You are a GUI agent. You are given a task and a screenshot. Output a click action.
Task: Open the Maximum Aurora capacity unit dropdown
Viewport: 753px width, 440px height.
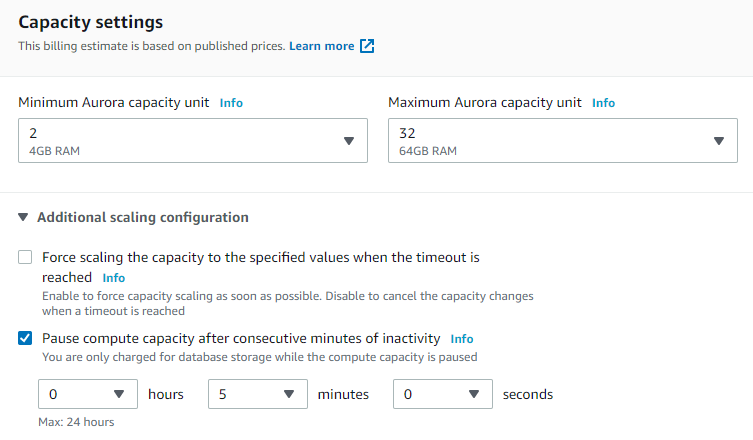point(550,141)
